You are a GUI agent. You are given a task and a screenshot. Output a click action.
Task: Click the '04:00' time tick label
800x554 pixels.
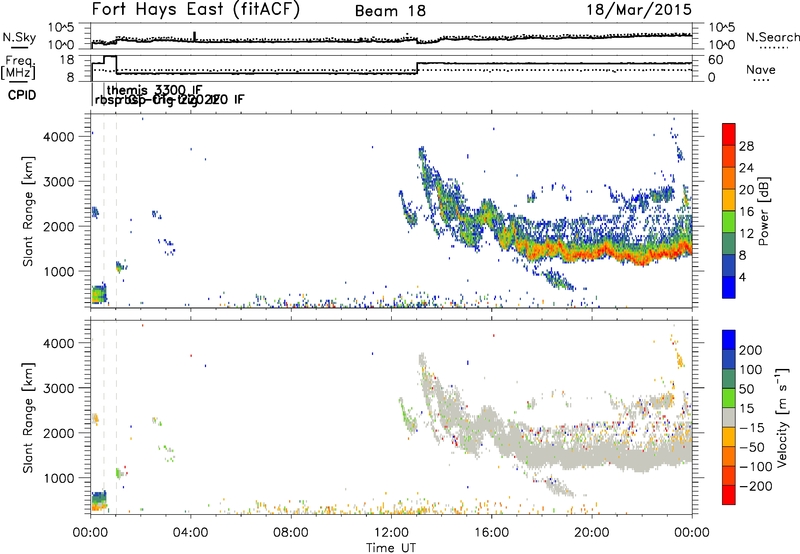(190, 533)
